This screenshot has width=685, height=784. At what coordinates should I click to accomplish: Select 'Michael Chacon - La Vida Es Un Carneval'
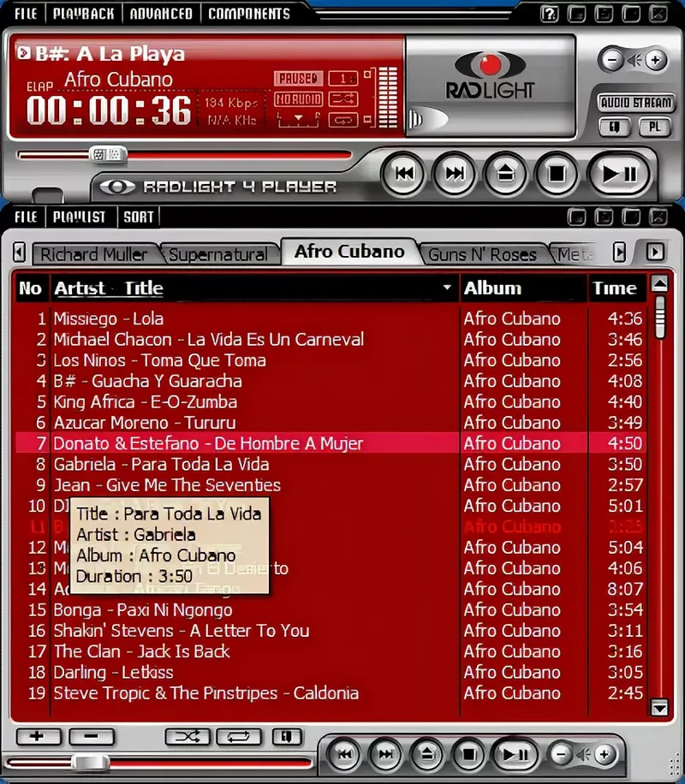[x=331, y=340]
